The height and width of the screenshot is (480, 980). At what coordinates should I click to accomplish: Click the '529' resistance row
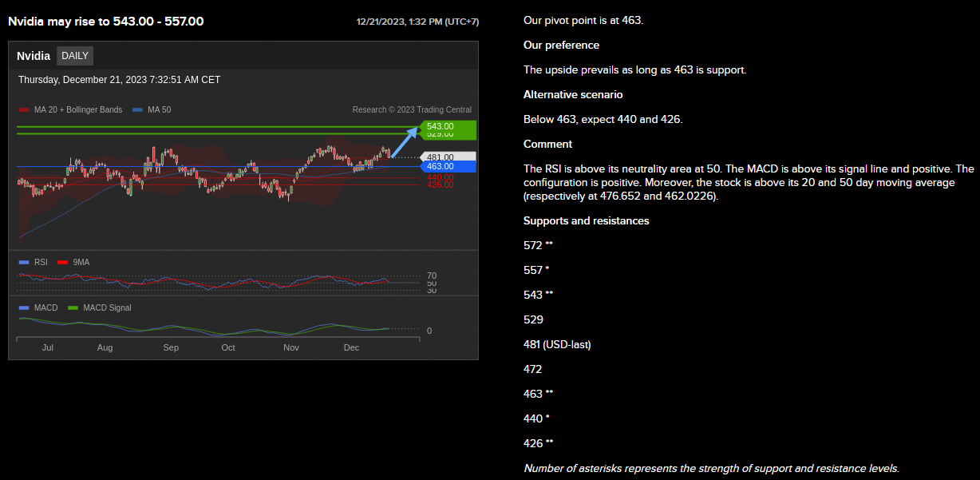click(533, 319)
